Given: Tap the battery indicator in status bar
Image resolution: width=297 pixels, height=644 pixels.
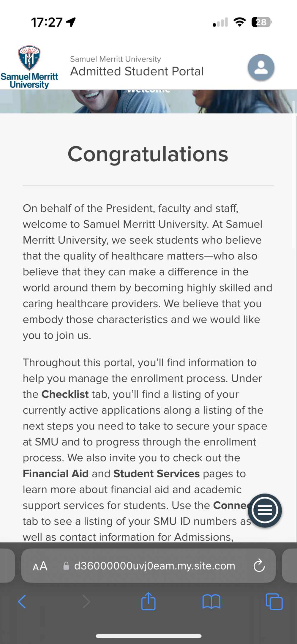Looking at the screenshot, I should (x=262, y=22).
